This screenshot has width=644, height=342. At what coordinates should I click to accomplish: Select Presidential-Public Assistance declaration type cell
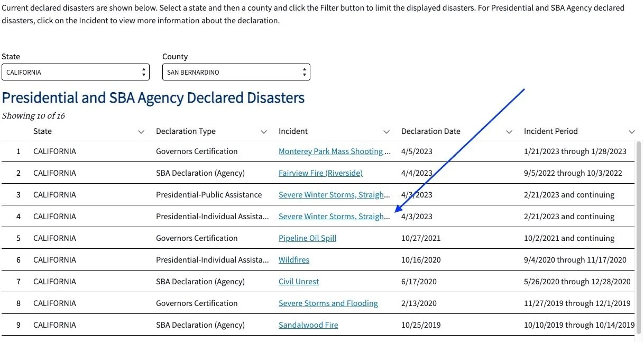209,195
